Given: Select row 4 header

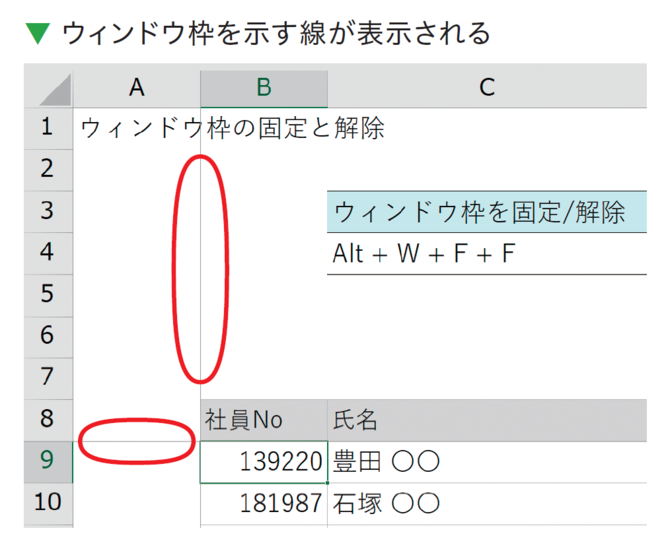Looking at the screenshot, I should pos(48,253).
